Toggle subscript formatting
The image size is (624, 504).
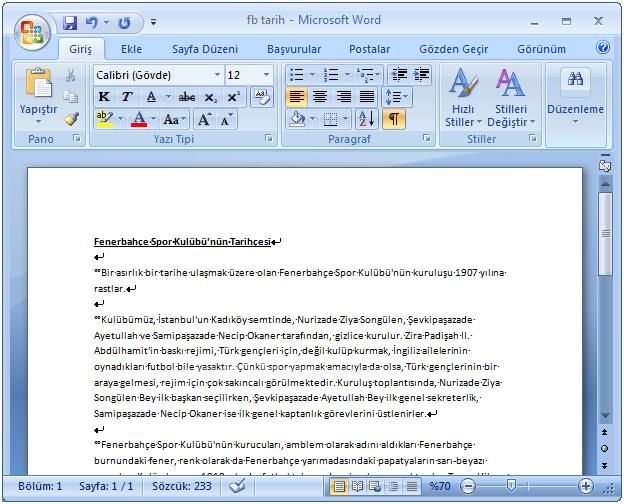tap(211, 97)
